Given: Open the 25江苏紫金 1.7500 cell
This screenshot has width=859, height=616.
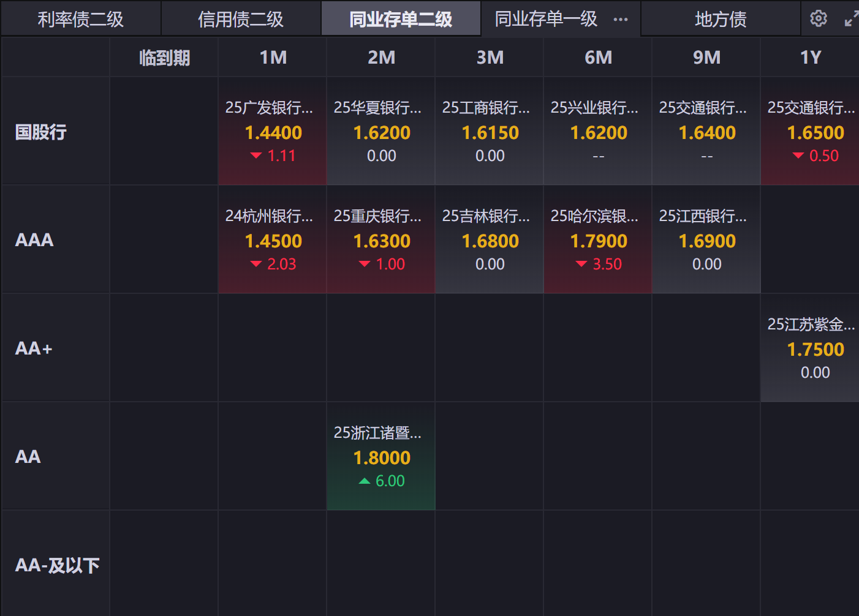Looking at the screenshot, I should coord(810,348).
